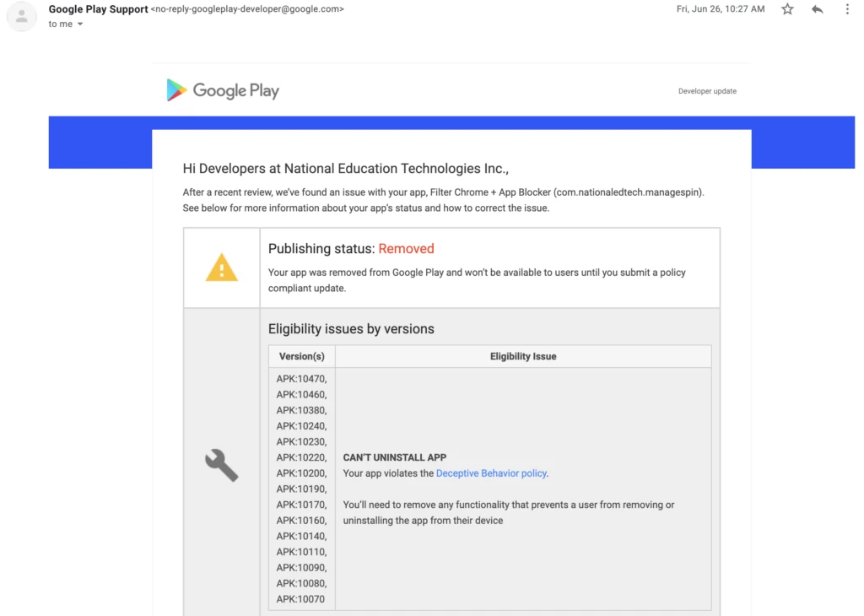Expand the 'to me' recipient details

65,24
